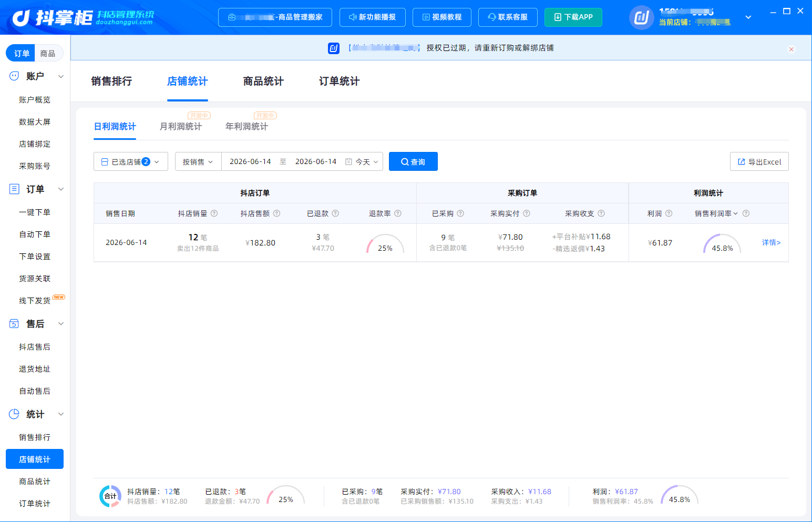
Task: Click the help icon beside 已采购
Action: 460,213
